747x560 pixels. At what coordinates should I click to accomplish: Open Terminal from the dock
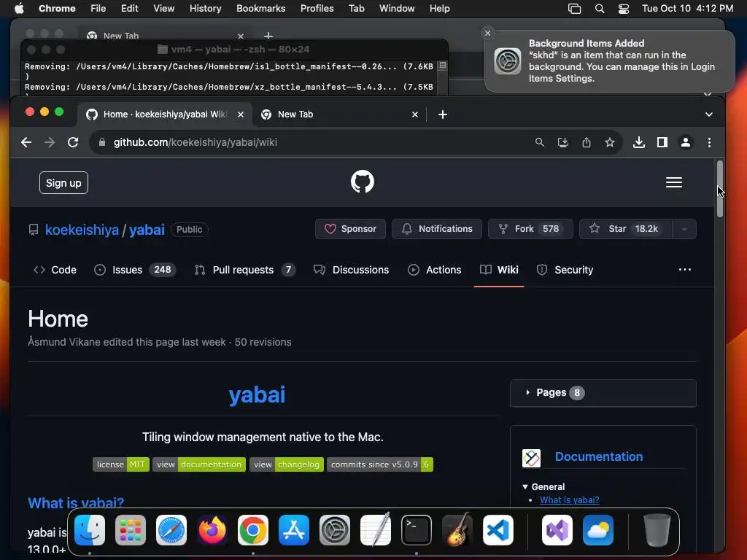pyautogui.click(x=417, y=530)
